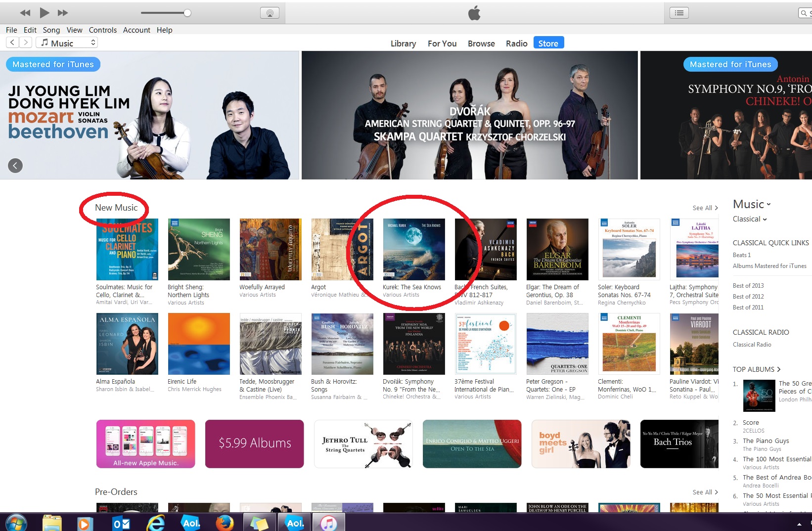The image size is (812, 531).
Task: Click the forward navigation arrow
Action: pyautogui.click(x=26, y=43)
